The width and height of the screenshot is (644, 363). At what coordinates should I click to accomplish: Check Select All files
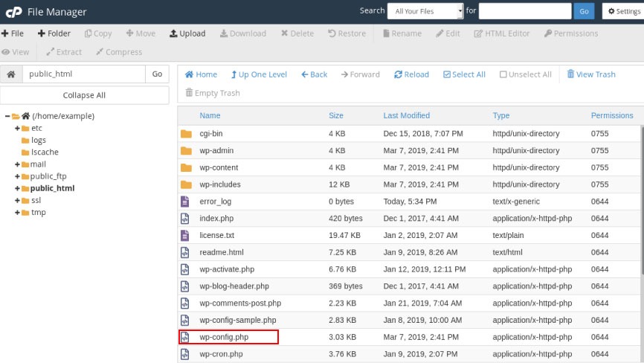point(464,74)
